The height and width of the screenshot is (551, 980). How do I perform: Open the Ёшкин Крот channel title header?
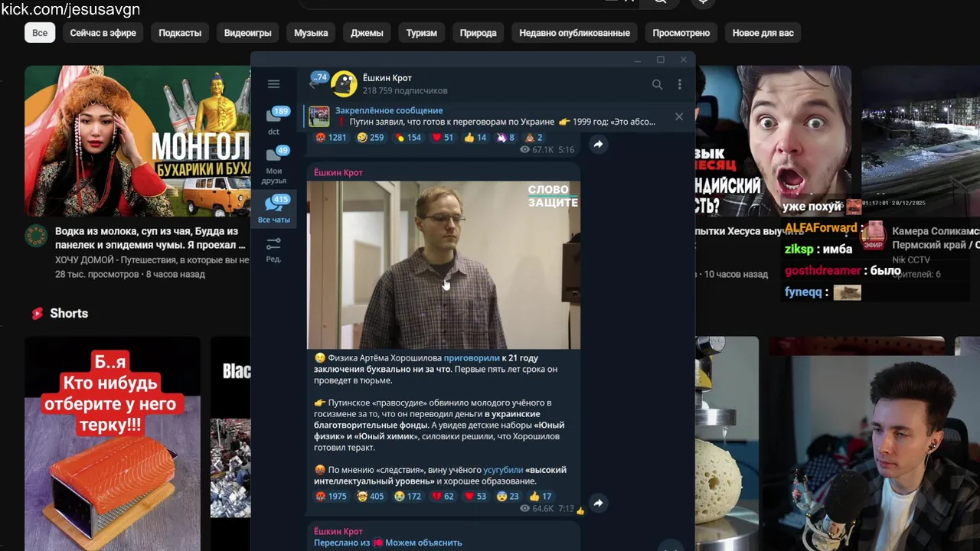[x=387, y=78]
